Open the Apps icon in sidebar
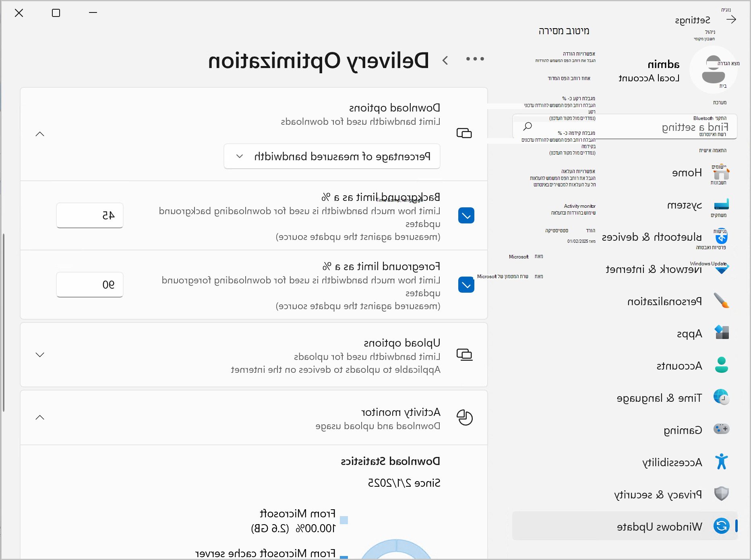Viewport: 751px width, 560px height. point(721,333)
